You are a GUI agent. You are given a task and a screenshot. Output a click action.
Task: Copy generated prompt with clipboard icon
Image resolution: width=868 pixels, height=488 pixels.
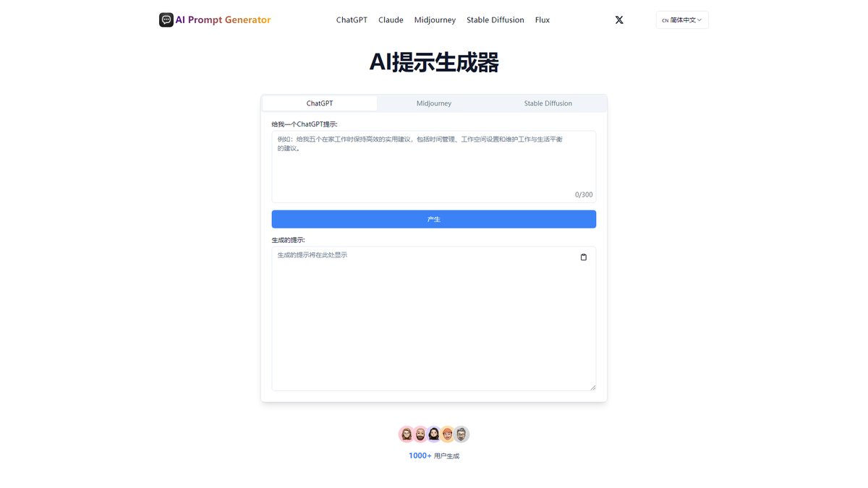coord(584,257)
